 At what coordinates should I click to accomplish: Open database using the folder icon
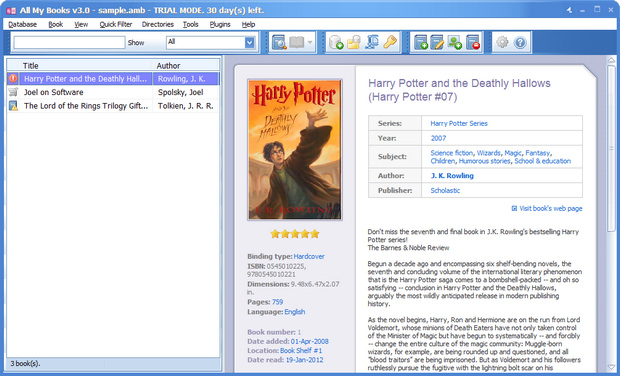[x=354, y=42]
